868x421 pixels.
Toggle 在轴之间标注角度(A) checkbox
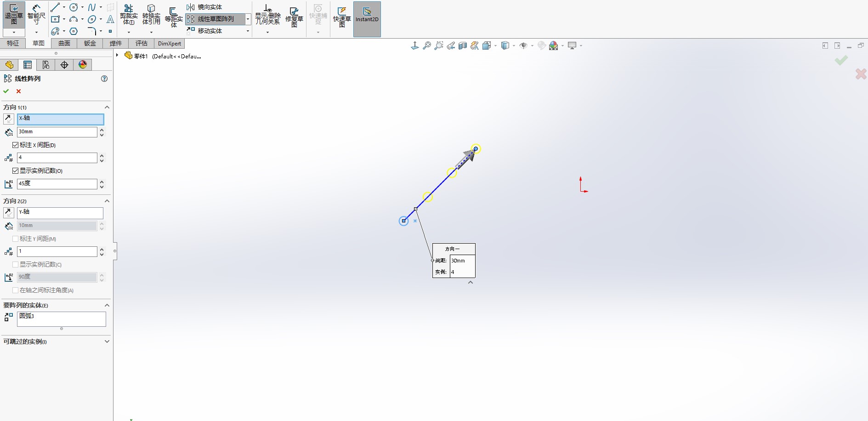pyautogui.click(x=16, y=290)
